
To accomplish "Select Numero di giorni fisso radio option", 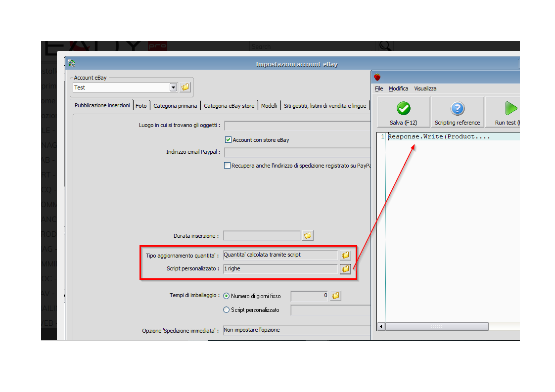I will (226, 296).
